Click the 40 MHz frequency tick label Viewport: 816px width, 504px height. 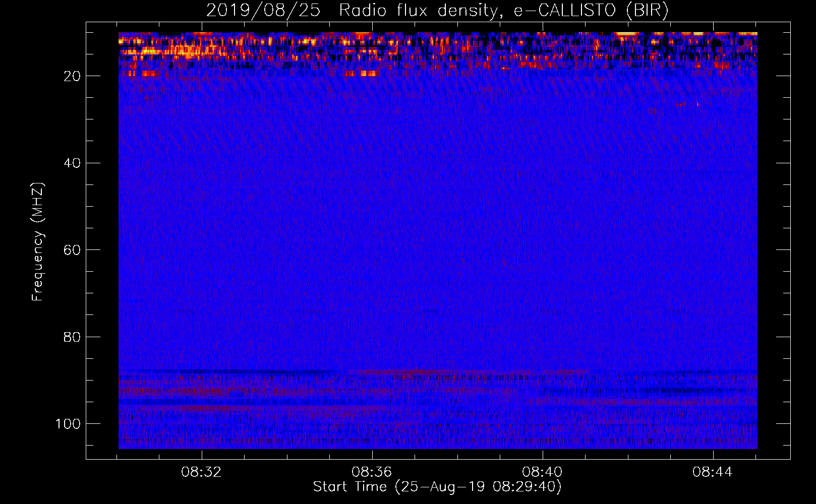tap(72, 163)
